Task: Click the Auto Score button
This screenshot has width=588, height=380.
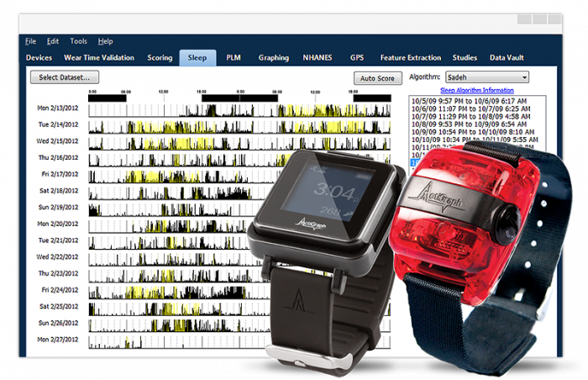Action: (x=378, y=78)
